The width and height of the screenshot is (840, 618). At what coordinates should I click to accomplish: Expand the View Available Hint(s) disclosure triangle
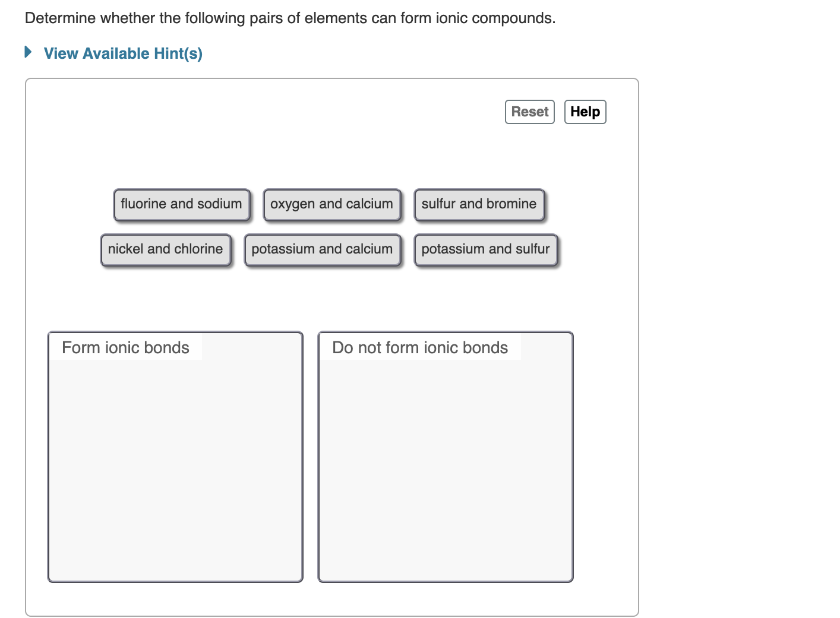tap(27, 52)
